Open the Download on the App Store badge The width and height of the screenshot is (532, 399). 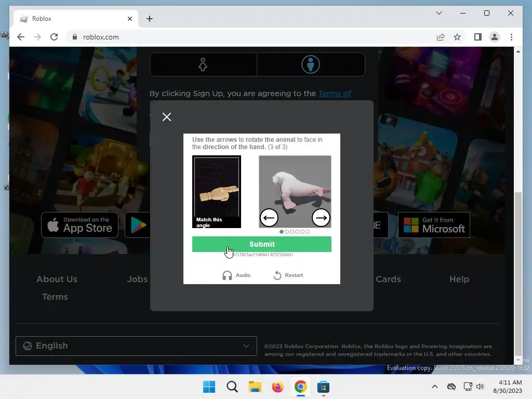click(79, 225)
